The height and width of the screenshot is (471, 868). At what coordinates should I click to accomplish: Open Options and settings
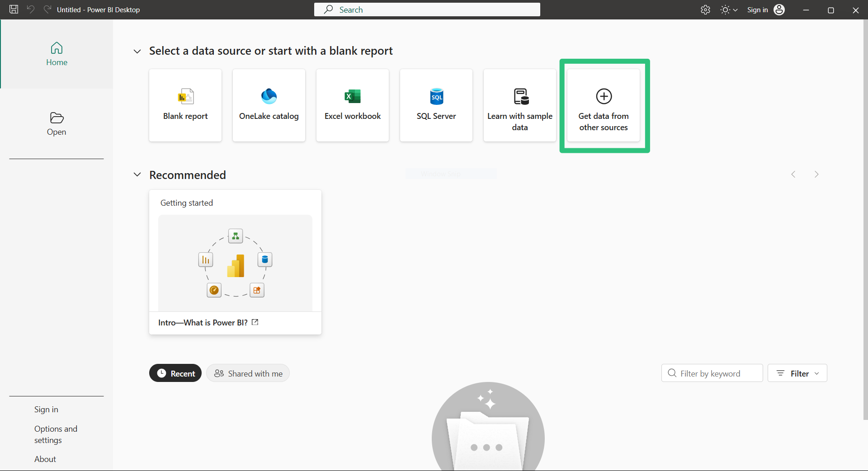pyautogui.click(x=56, y=434)
